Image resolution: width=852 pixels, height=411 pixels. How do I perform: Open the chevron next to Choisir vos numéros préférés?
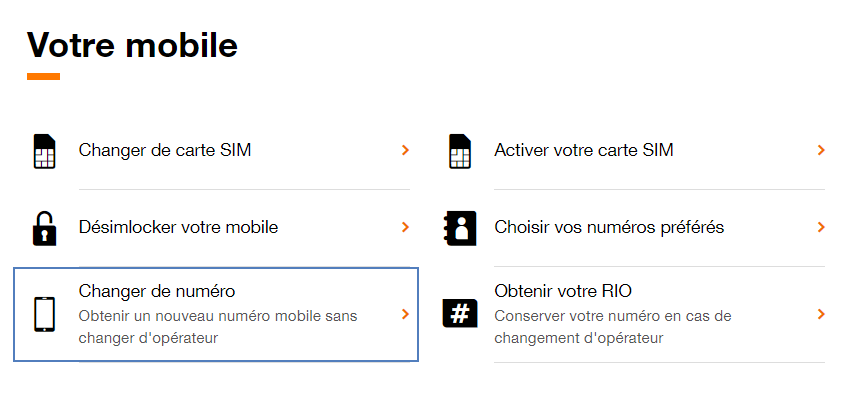pos(821,227)
